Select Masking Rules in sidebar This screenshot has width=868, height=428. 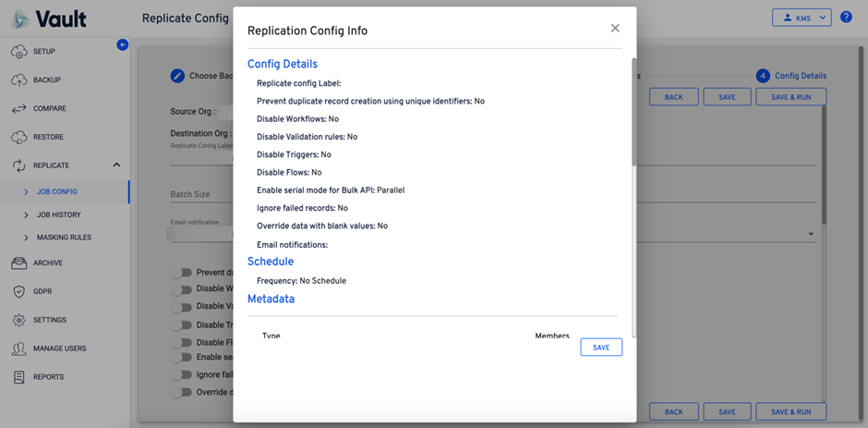pos(64,238)
